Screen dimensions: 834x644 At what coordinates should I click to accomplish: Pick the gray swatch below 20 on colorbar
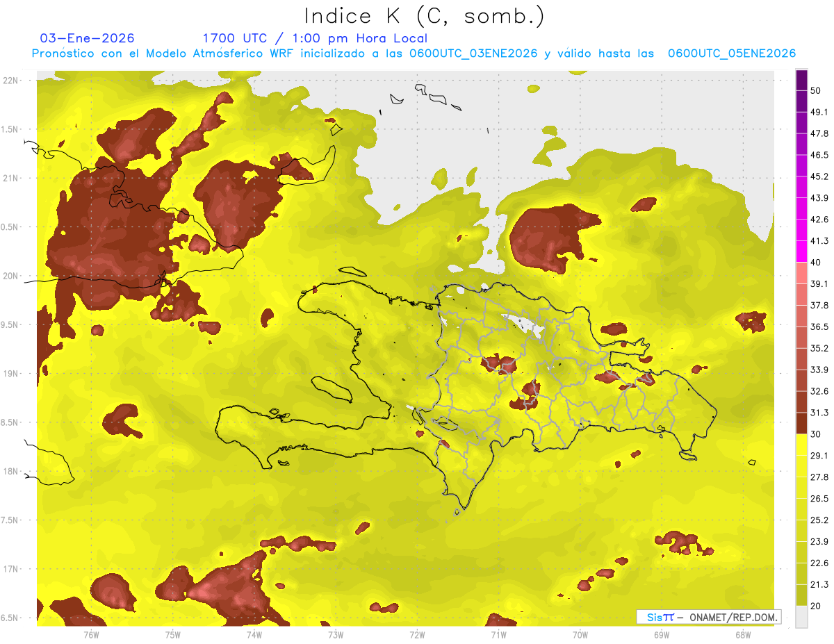[801, 617]
